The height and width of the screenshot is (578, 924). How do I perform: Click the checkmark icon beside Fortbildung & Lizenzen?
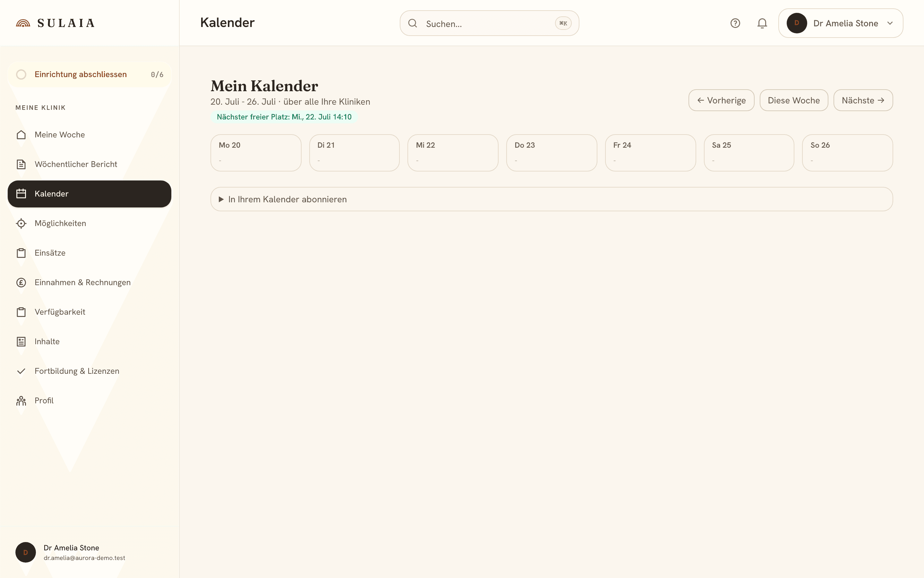21,371
